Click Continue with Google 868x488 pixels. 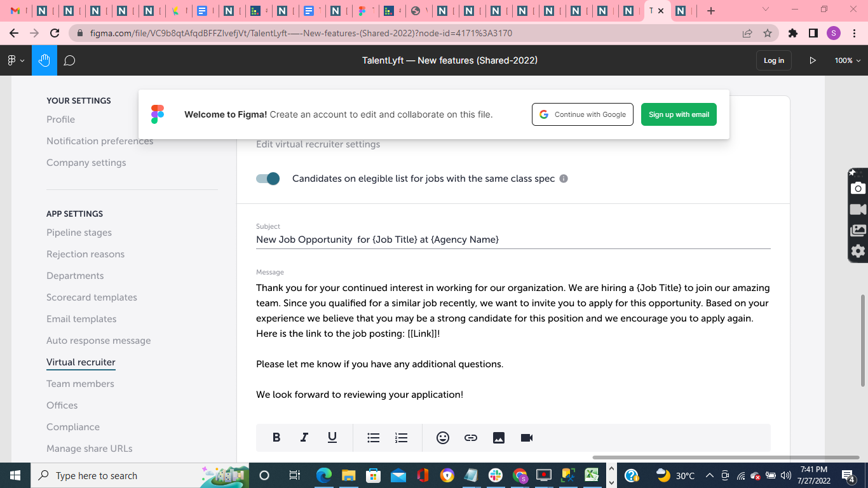(582, 114)
